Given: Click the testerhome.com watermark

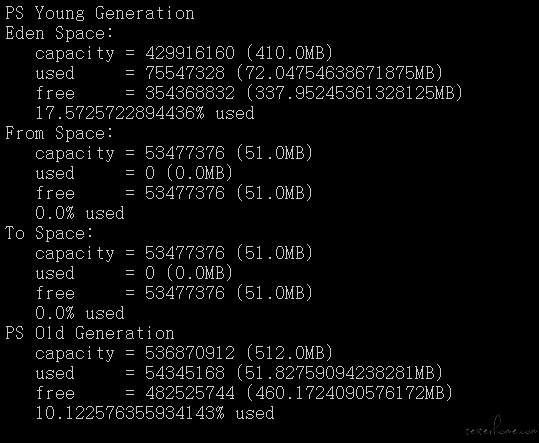Looking at the screenshot, I should tap(501, 428).
